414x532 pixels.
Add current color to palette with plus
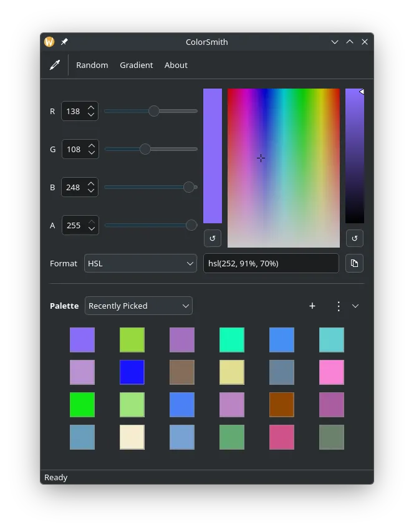pos(312,306)
